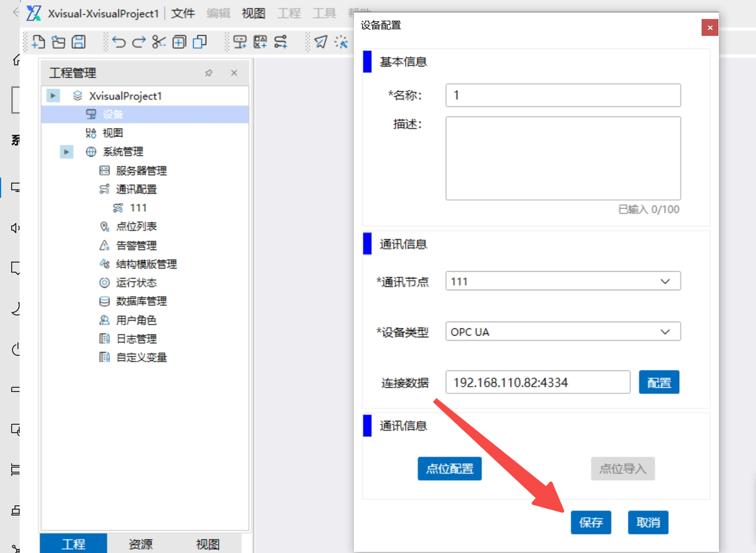Switch to the 视图 bottom tab
756x553 pixels.
[x=208, y=544]
